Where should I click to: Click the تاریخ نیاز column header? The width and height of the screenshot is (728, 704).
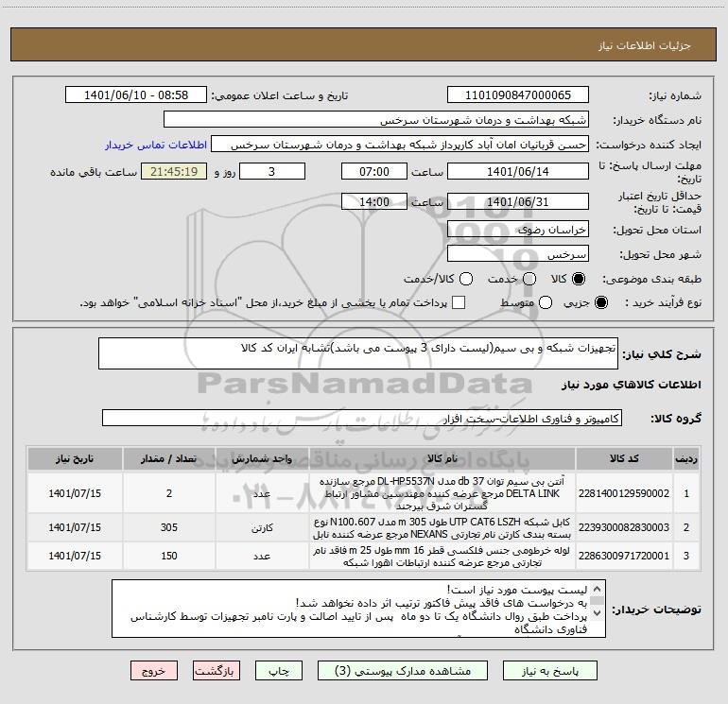tap(75, 458)
